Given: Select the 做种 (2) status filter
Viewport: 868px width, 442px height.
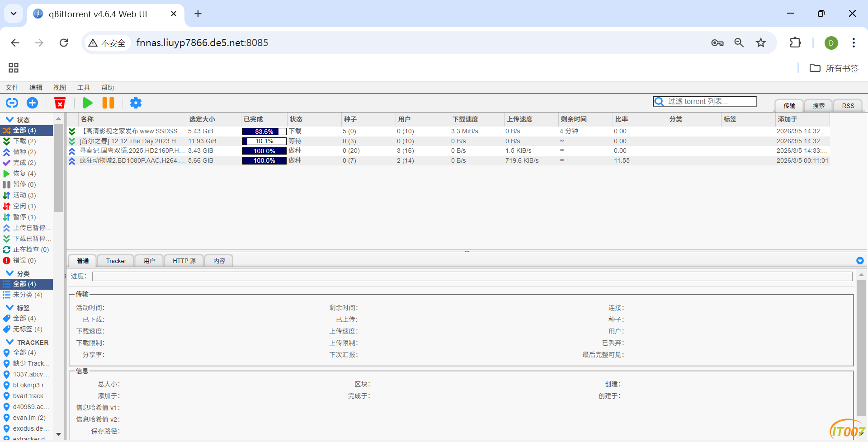Looking at the screenshot, I should [x=24, y=152].
